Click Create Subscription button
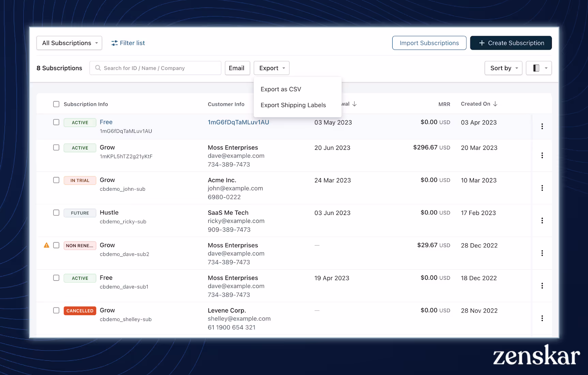Image resolution: width=588 pixels, height=375 pixels. pos(511,43)
